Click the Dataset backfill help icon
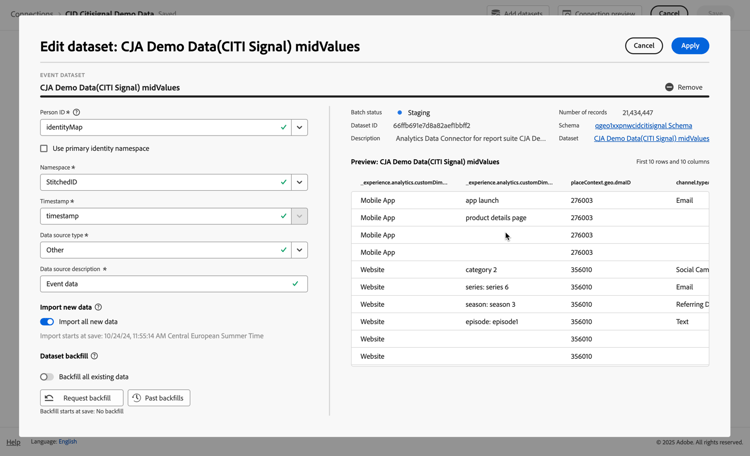 pos(94,356)
